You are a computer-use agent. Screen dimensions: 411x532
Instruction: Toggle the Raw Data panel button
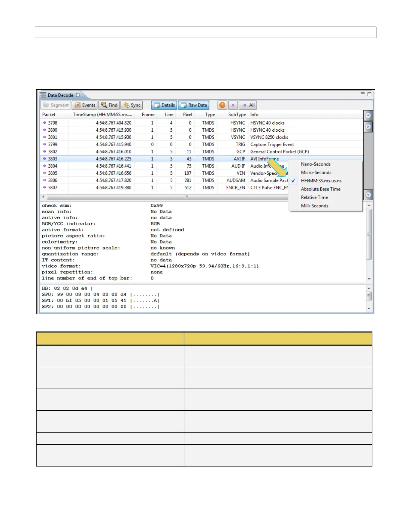coord(194,105)
